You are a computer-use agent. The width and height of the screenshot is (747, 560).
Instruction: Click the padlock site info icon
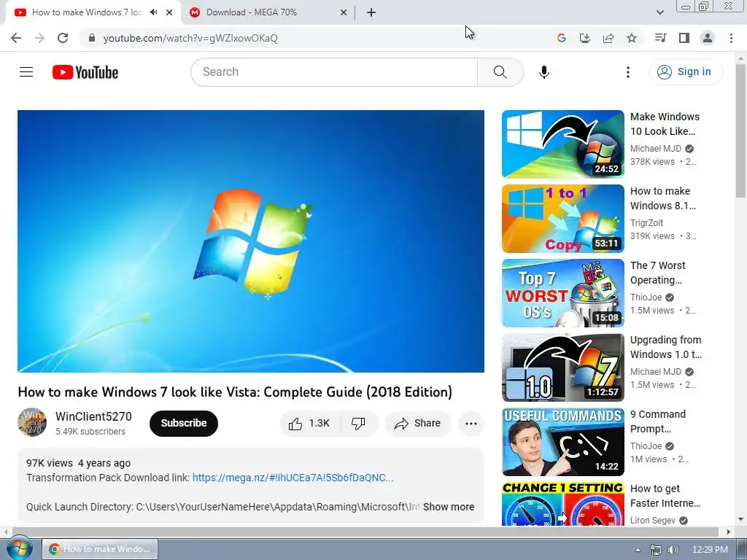click(92, 38)
